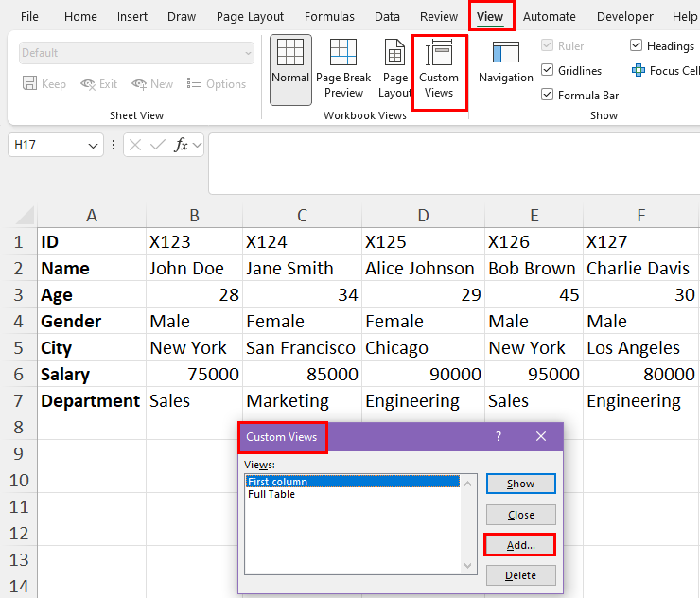
Task: Select row 3 header
Action: coord(18,295)
